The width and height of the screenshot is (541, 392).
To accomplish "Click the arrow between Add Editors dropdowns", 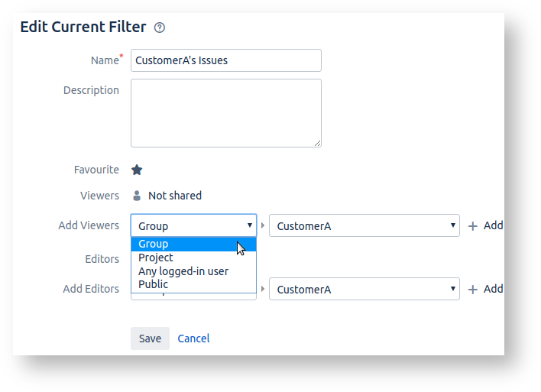I will 263,289.
